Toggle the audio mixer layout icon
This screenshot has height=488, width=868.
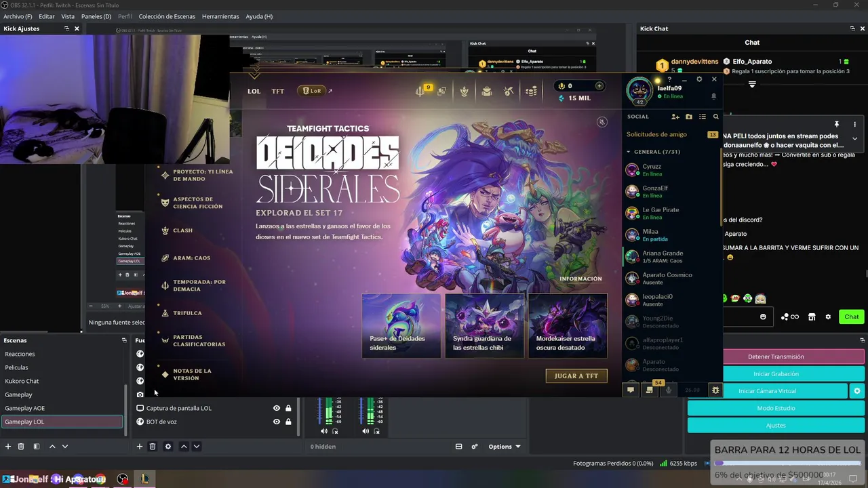(x=459, y=447)
